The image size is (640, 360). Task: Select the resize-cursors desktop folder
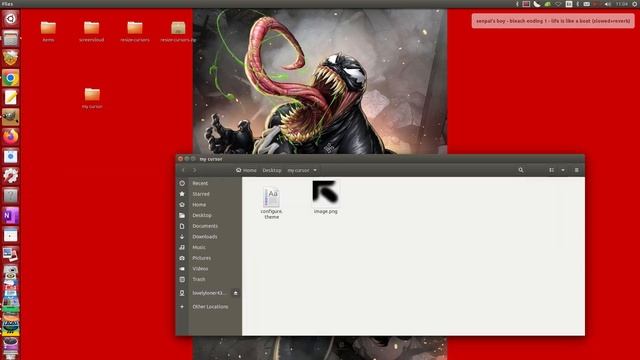[135, 31]
